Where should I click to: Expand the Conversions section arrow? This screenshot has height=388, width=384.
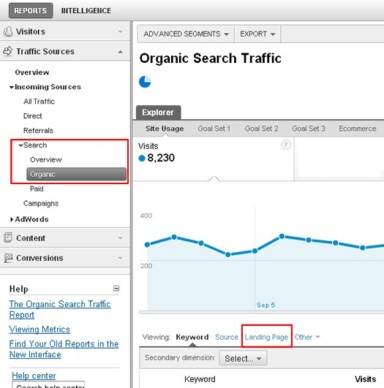120,258
